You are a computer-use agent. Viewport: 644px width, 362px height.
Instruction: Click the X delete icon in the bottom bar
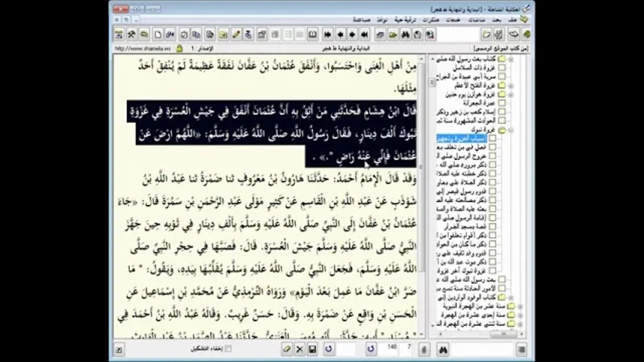(x=299, y=349)
